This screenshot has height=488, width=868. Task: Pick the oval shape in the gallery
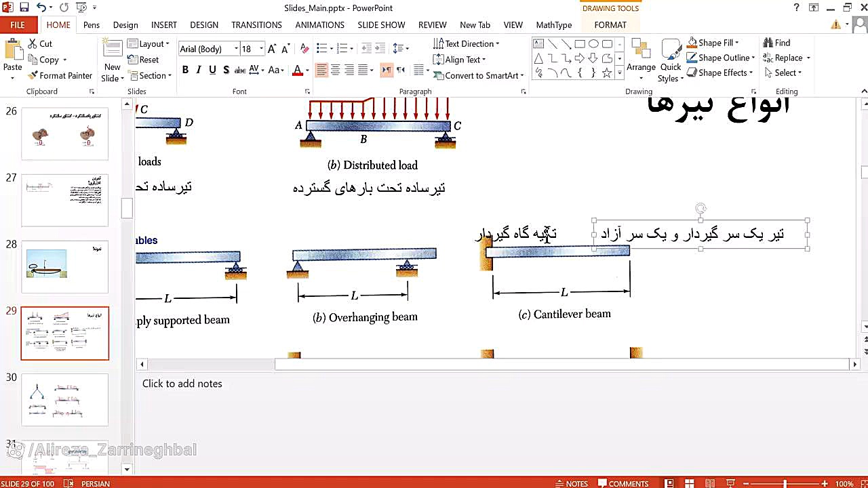tap(593, 44)
